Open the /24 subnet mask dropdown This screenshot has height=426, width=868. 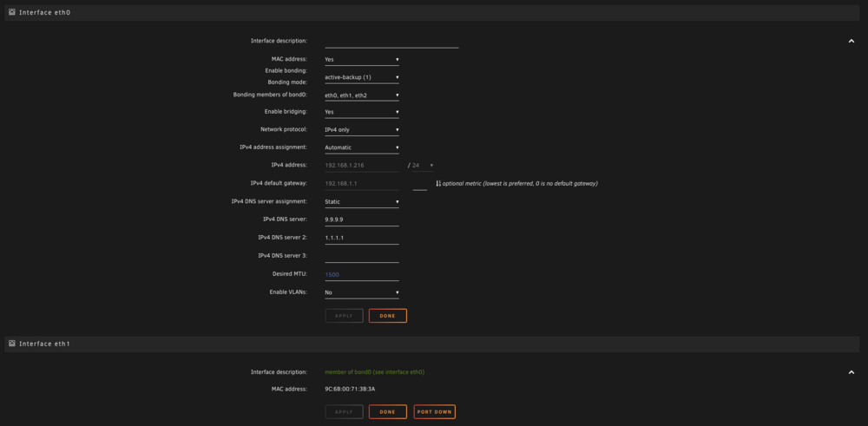click(x=423, y=166)
